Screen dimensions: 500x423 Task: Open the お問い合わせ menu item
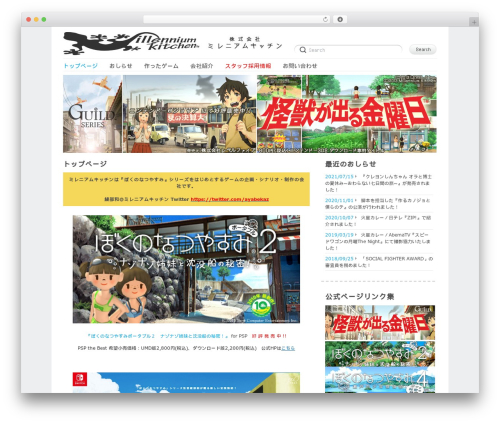[x=300, y=66]
